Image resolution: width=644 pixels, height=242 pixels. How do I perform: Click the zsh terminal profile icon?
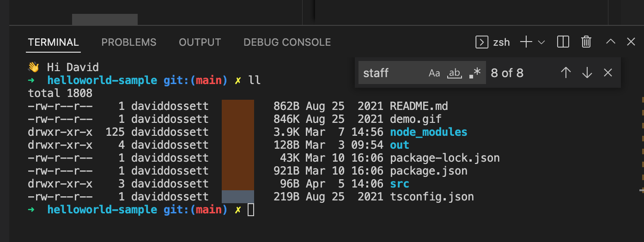coord(482,42)
